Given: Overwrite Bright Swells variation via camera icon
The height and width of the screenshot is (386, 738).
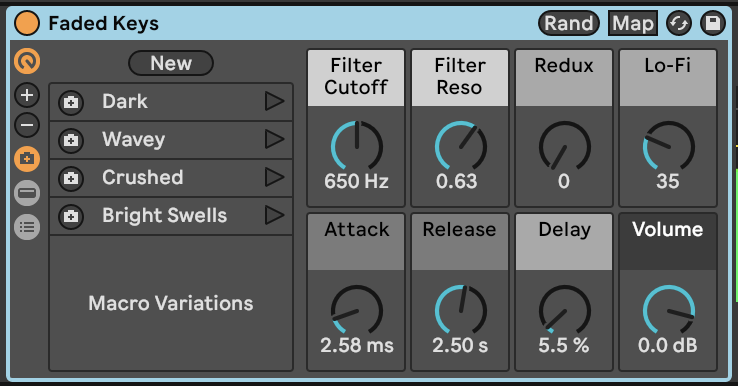Looking at the screenshot, I should click(71, 217).
